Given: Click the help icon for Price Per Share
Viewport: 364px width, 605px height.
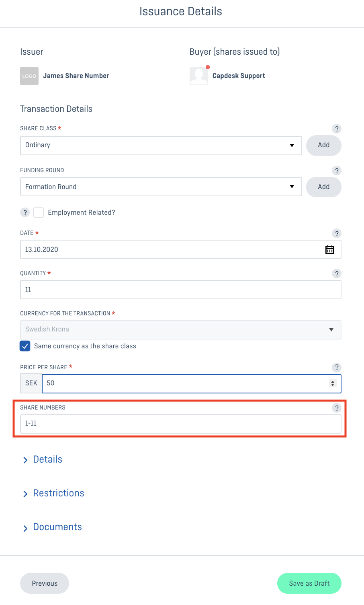Looking at the screenshot, I should pyautogui.click(x=337, y=367).
